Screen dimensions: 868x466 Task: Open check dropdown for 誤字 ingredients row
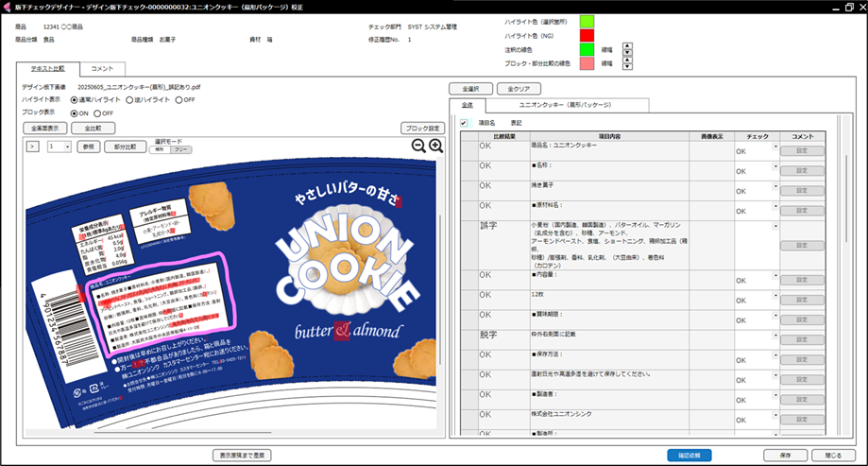[x=775, y=226]
